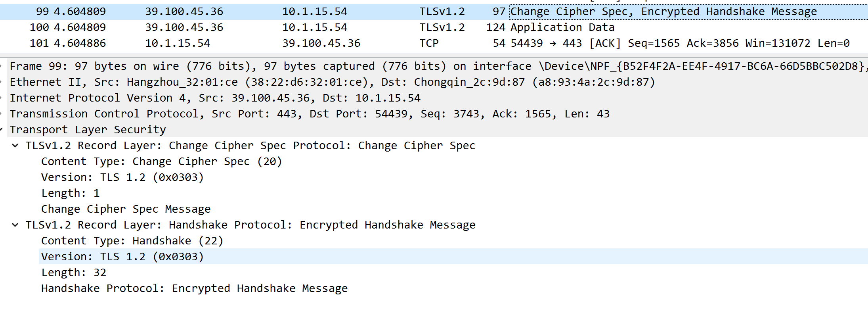The image size is (868, 319).
Task: Select Handshake Protocol: Encrypted Handshake Message field
Action: click(194, 288)
